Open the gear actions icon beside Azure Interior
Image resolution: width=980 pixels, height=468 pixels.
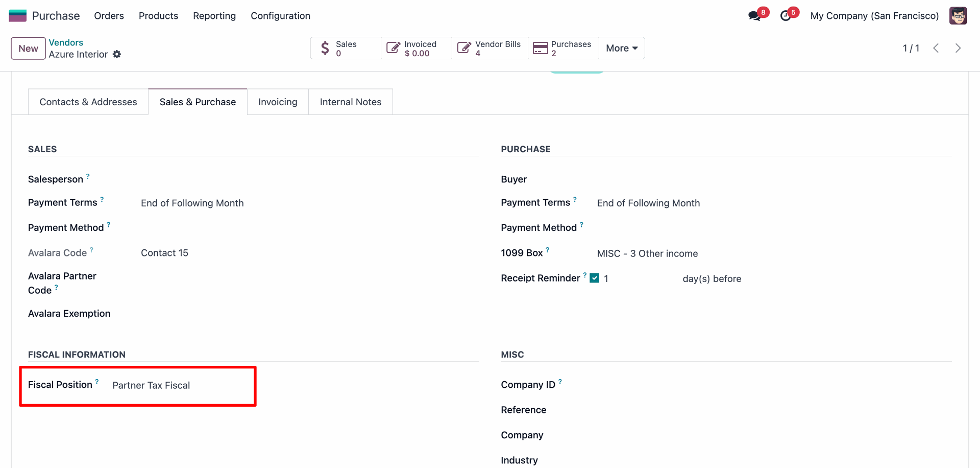[x=117, y=54]
